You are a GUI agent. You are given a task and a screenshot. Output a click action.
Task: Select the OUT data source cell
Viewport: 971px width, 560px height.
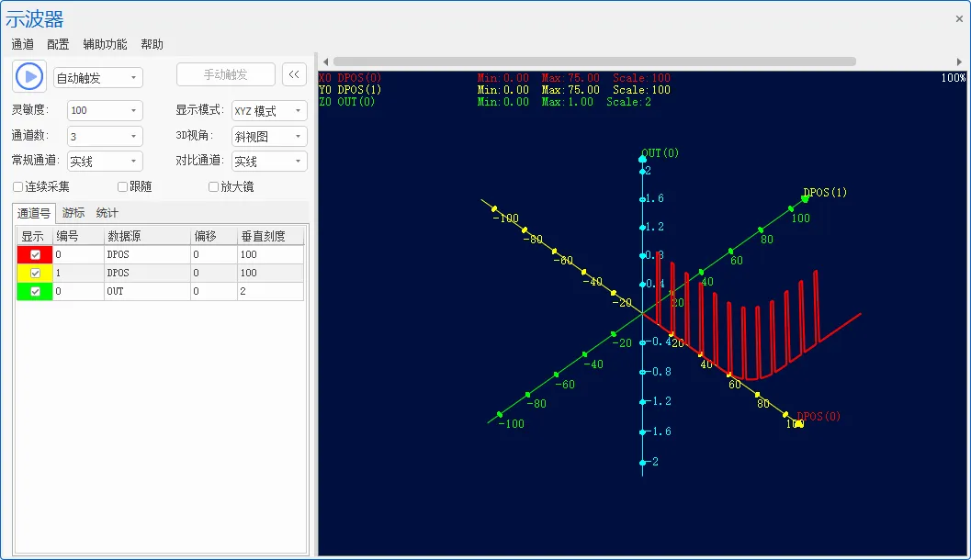tap(147, 291)
